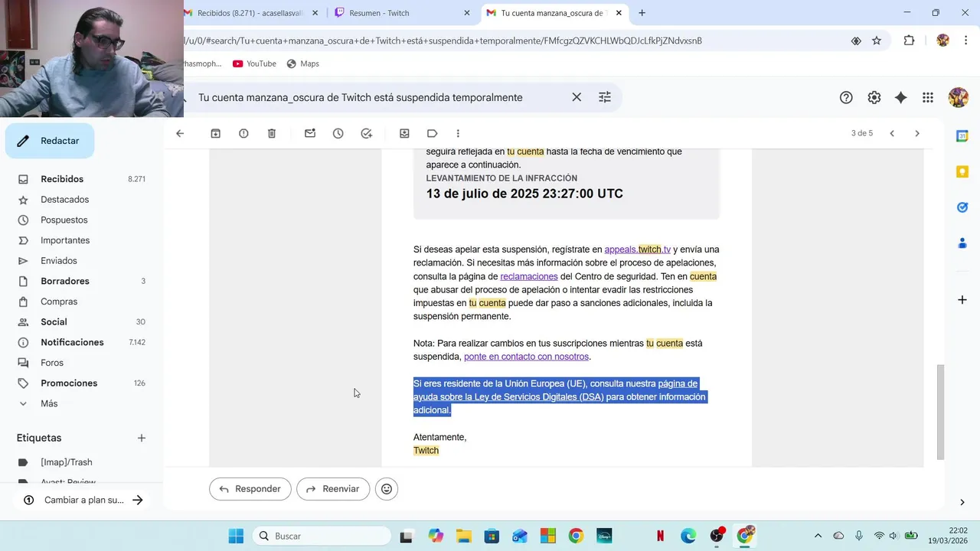This screenshot has height=551, width=980.
Task: Open the Chrome extensions puzzle icon
Action: pyautogui.click(x=909, y=41)
